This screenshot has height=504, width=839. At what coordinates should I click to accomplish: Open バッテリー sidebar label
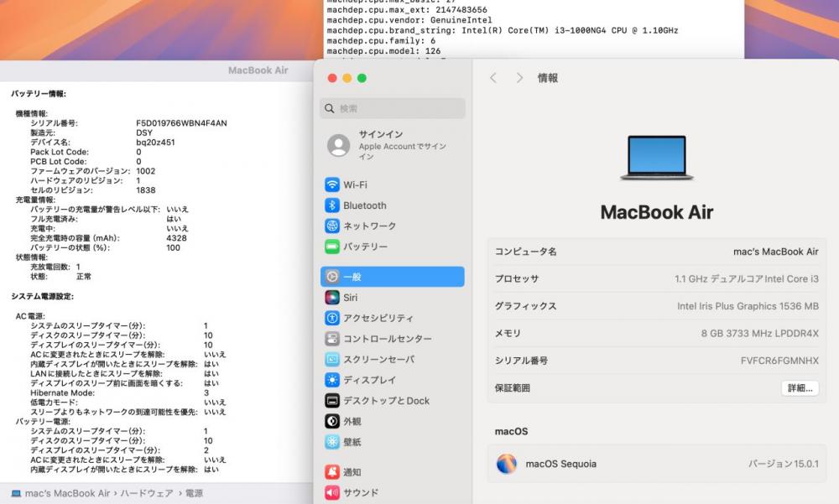pyautogui.click(x=366, y=247)
